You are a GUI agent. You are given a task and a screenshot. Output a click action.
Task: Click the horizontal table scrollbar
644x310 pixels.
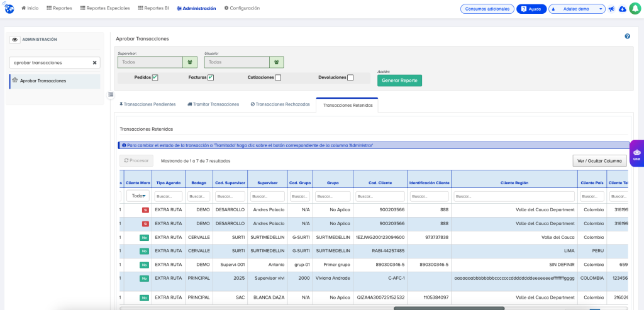(x=449, y=308)
